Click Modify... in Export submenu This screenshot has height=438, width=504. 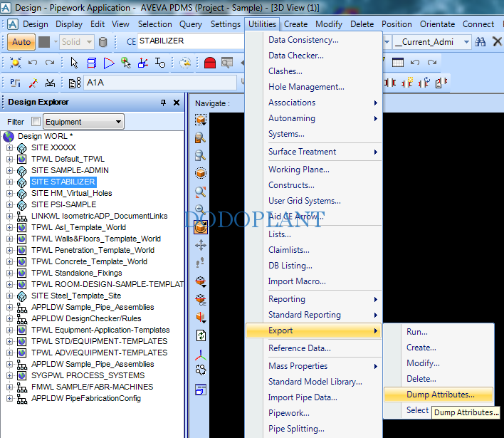[x=439, y=363]
